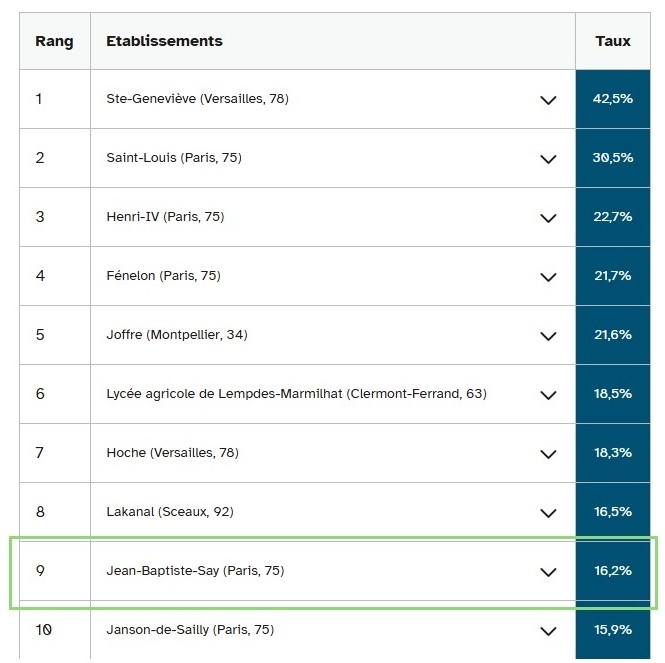Screen dimensions: 665x663
Task: Click the Etablissements column header
Action: tap(164, 41)
